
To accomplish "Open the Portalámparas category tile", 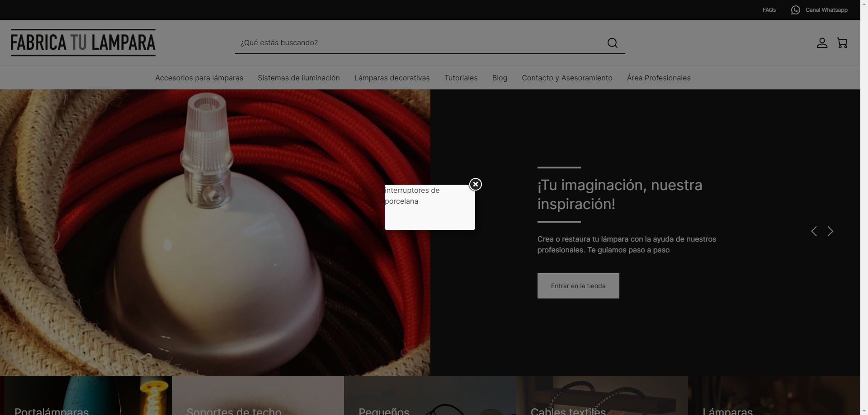I will click(86, 396).
